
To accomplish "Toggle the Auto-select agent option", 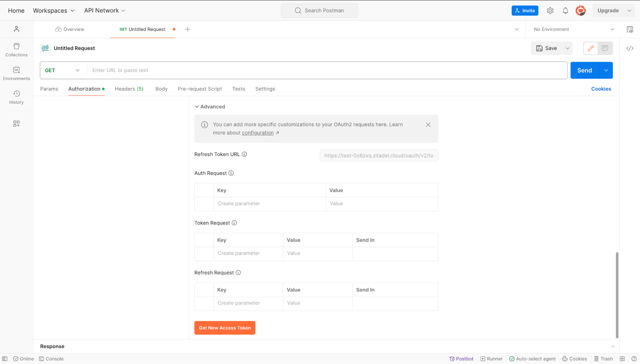I will [x=532, y=359].
